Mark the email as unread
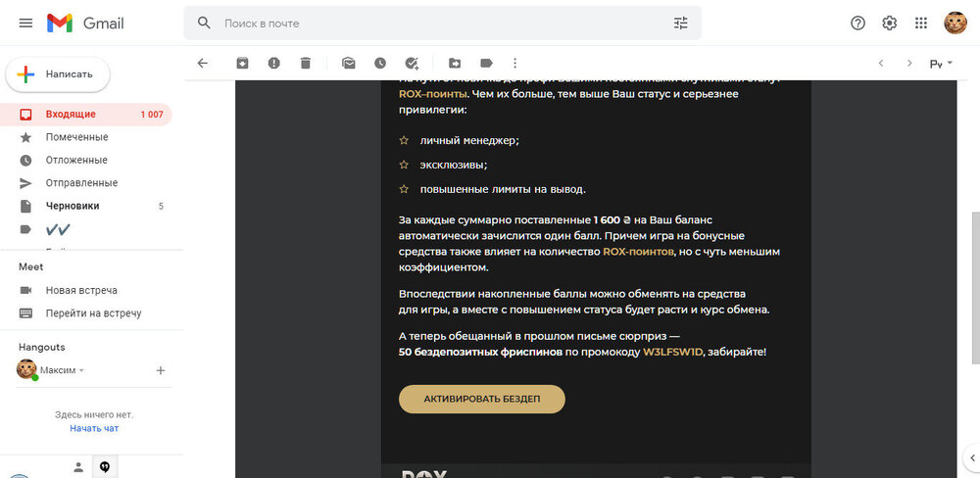This screenshot has height=478, width=980. click(348, 63)
